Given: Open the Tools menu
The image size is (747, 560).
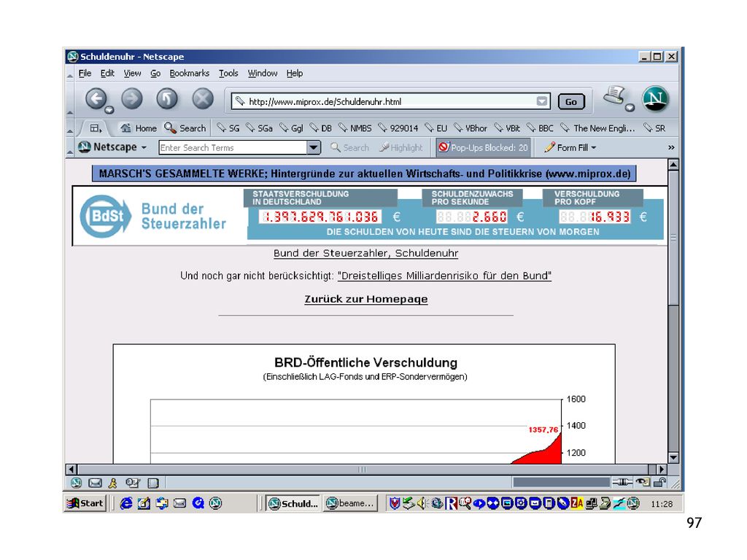Looking at the screenshot, I should coord(228,74).
